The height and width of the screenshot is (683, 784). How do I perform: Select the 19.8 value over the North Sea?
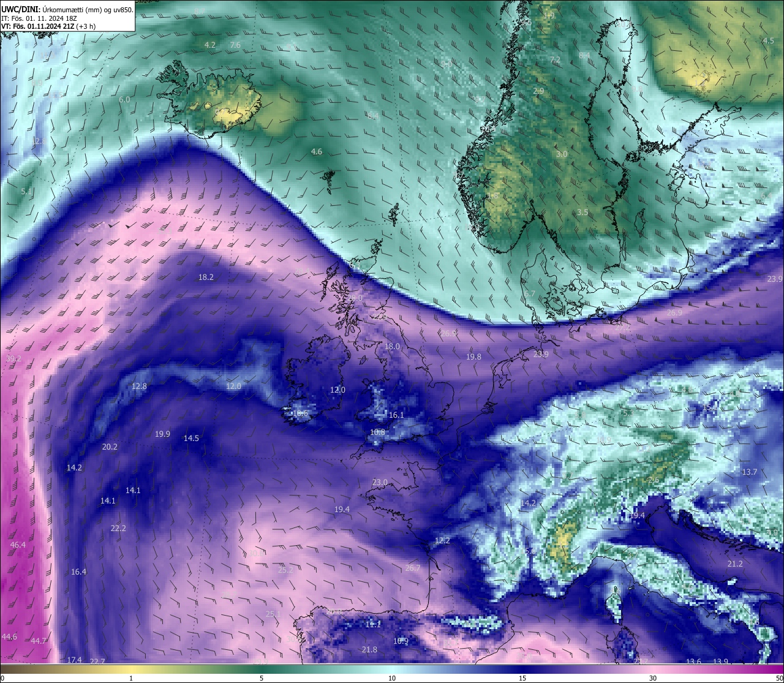pos(473,357)
